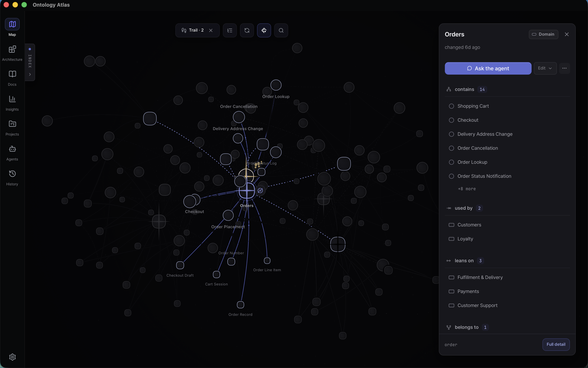Image resolution: width=588 pixels, height=368 pixels.
Task: Click the Domain type badge
Action: 543,34
